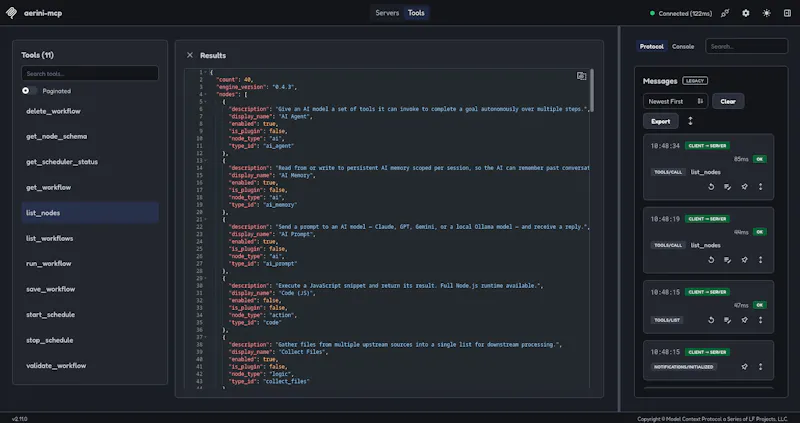Viewport: 800px width, 423px height.
Task: Collapse the Collect Files object at line 37
Action: pos(206,337)
